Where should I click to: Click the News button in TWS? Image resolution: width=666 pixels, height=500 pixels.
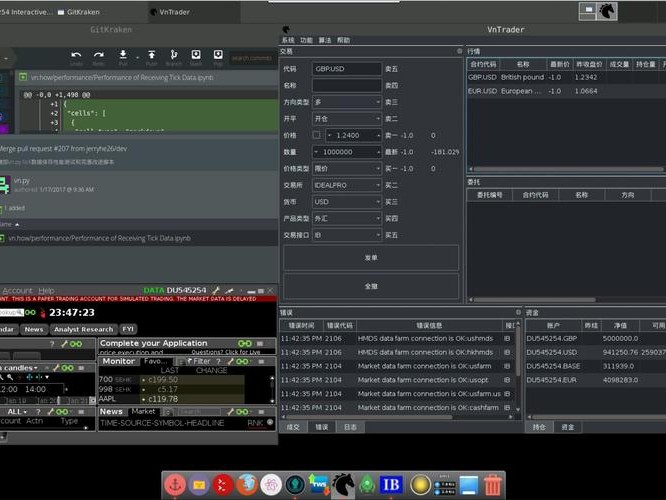coord(34,329)
